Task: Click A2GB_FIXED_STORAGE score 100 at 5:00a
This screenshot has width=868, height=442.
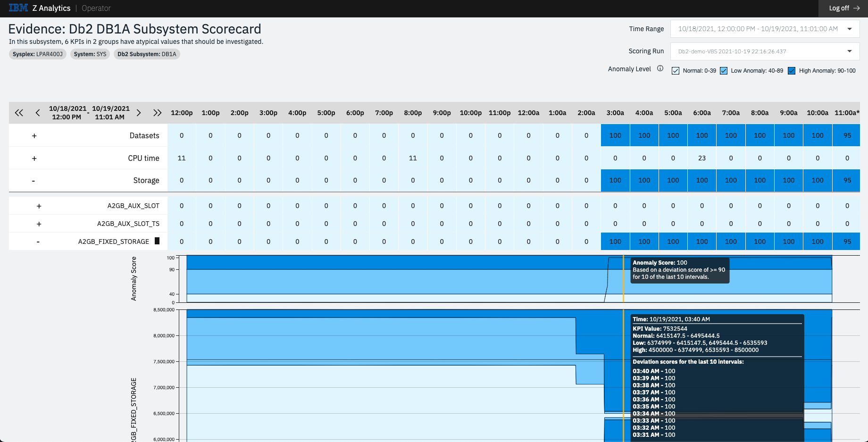Action: click(673, 242)
